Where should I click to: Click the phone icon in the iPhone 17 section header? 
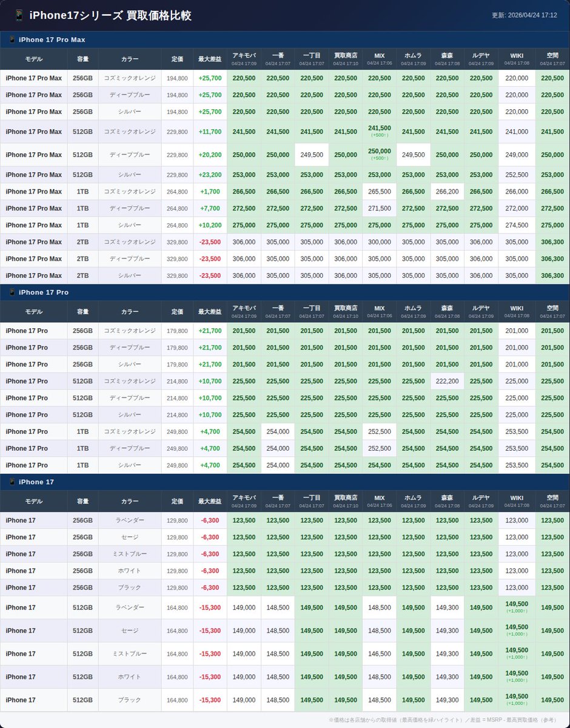(x=12, y=482)
